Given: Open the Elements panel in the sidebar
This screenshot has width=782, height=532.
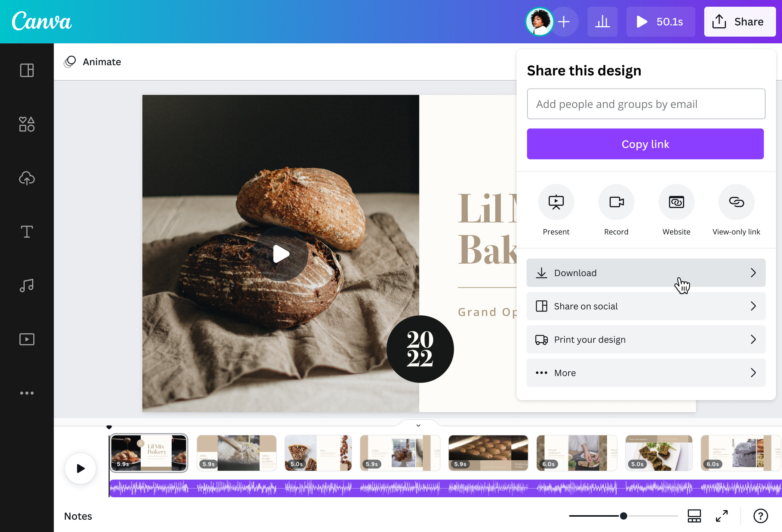Looking at the screenshot, I should pyautogui.click(x=27, y=124).
